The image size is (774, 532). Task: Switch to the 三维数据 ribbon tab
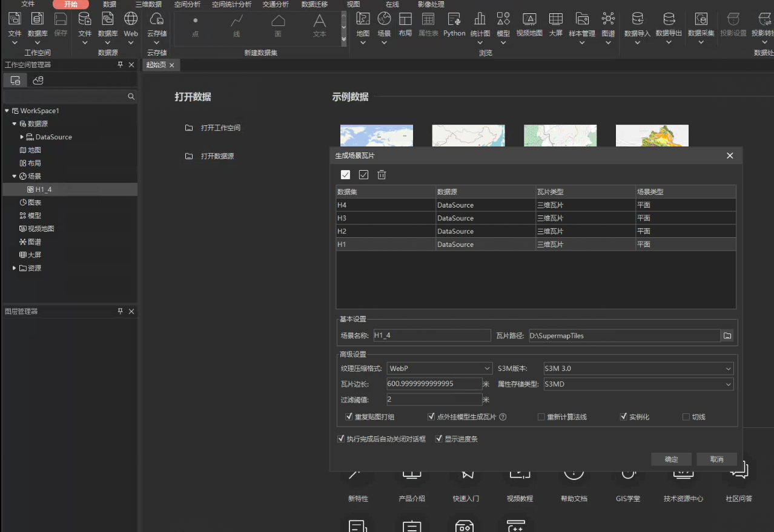148,4
